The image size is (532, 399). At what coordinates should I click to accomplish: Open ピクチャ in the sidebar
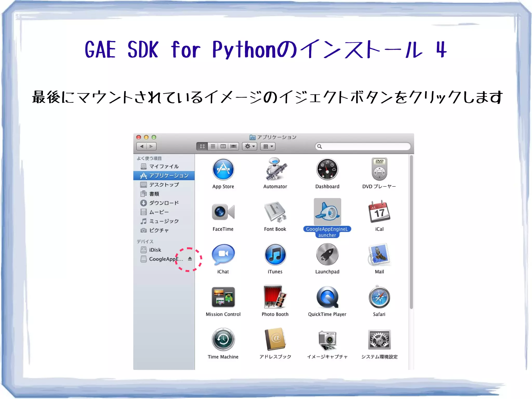pyautogui.click(x=164, y=230)
